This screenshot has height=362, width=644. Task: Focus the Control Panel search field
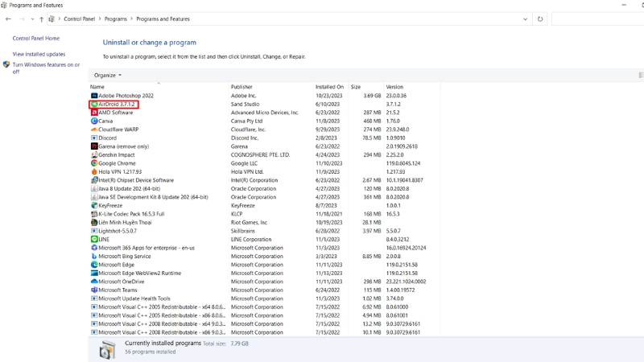597,19
